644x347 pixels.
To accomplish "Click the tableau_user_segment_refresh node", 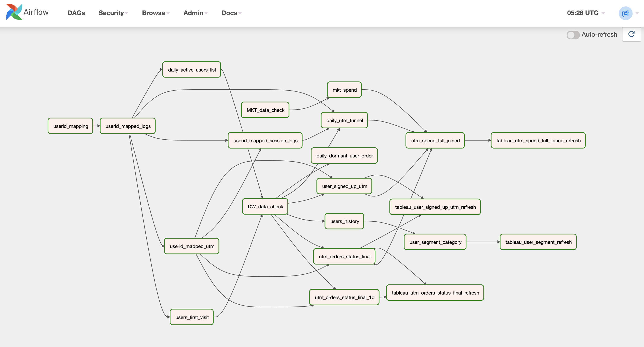I will 538,242.
